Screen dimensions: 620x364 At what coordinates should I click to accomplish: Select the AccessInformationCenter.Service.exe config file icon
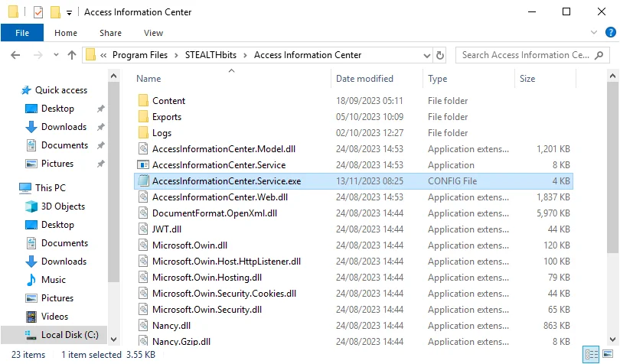[143, 181]
